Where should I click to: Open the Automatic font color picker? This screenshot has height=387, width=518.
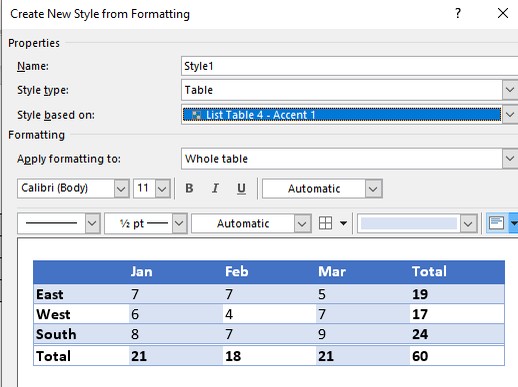point(373,189)
